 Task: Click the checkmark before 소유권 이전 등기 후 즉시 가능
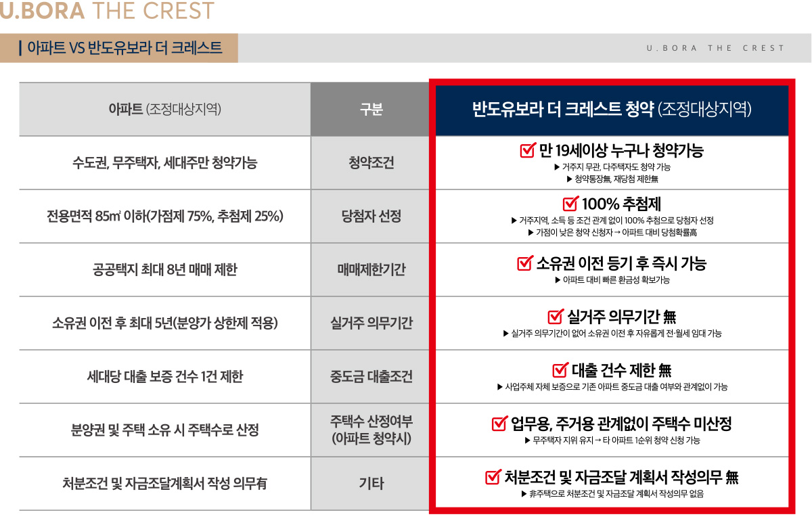tap(524, 263)
